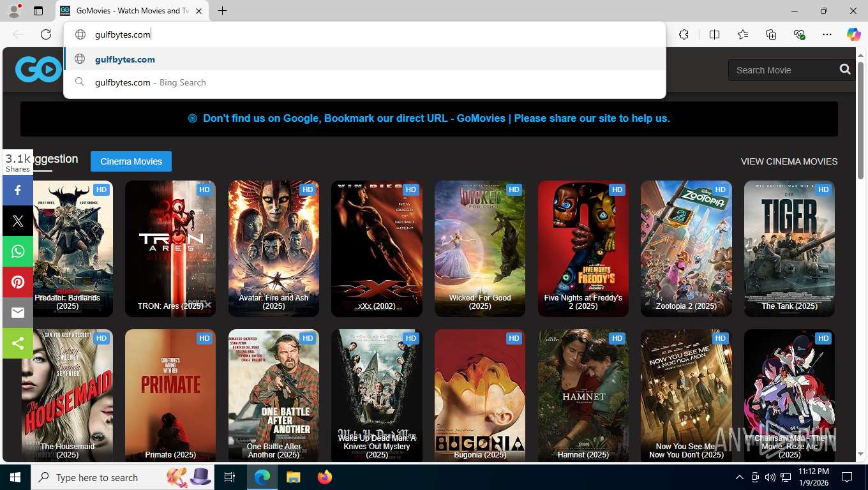This screenshot has height=490, width=868.
Task: Launch Firefox from the taskbar
Action: click(324, 477)
